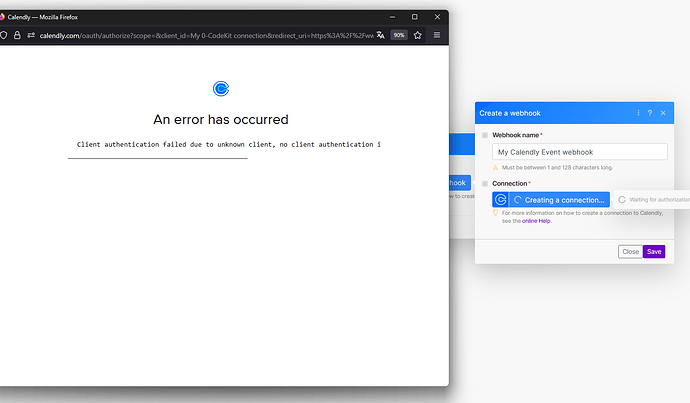Minimize the Firefox window
This screenshot has width=690, height=403.
(x=392, y=17)
